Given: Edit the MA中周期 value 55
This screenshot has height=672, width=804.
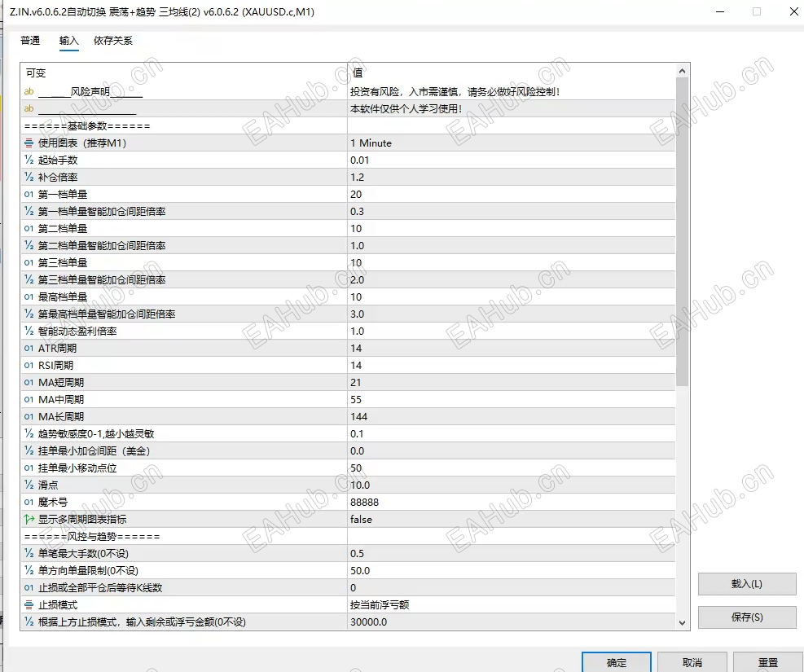Looking at the screenshot, I should [512, 399].
